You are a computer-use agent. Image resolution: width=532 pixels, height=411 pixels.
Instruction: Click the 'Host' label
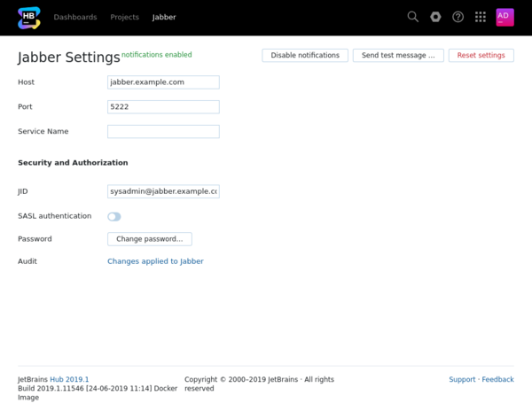(26, 82)
